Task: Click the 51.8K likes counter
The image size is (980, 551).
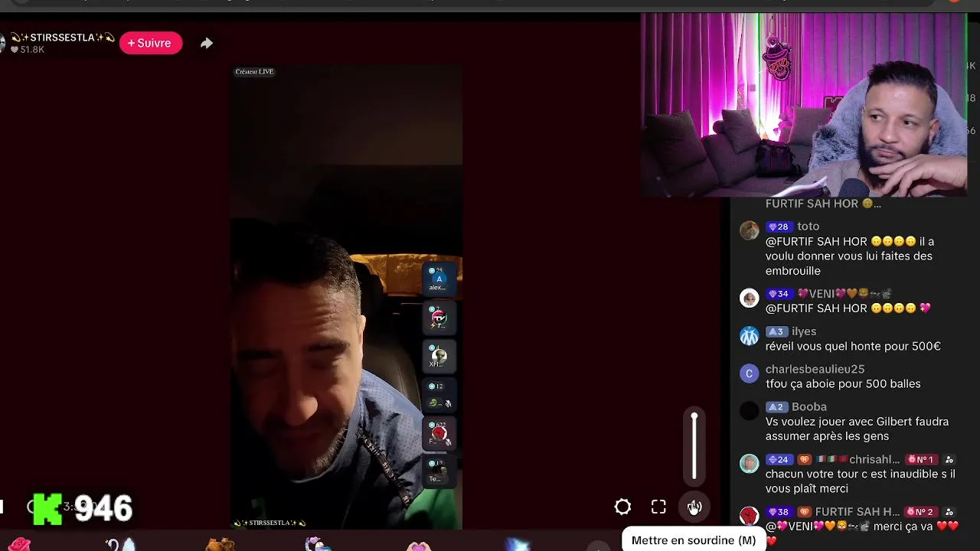Action: [x=27, y=50]
